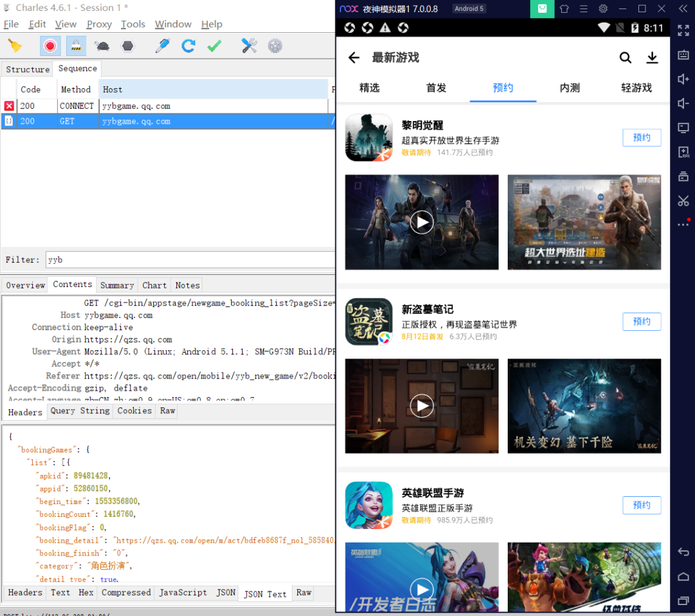Toggle throttling turtle icon in Charles
Viewport: 695px width, 616px height.
102,46
